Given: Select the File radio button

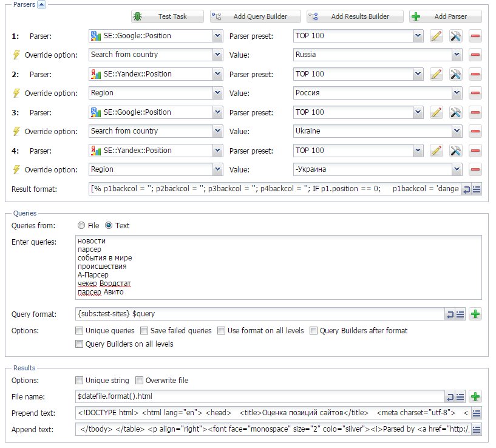Looking at the screenshot, I should 81,226.
